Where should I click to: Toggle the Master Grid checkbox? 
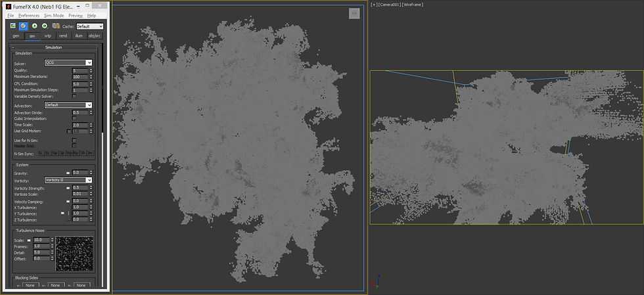[x=74, y=145]
